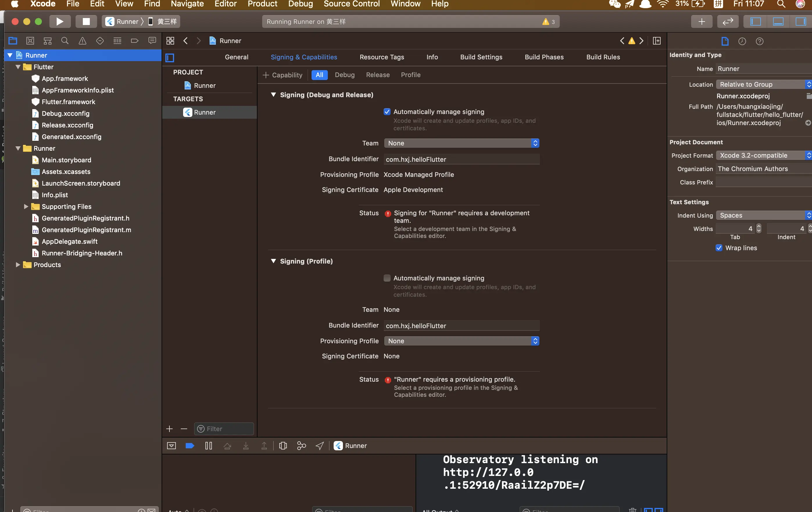Click the Run (play) button in toolbar
This screenshot has width=812, height=512.
59,22
